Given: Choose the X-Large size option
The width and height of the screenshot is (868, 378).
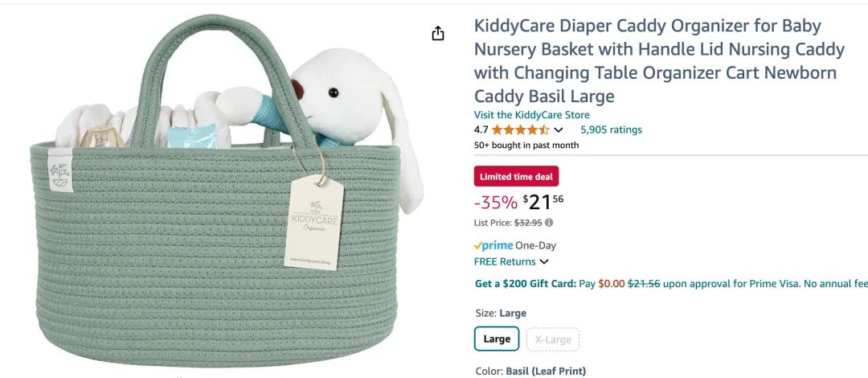Looking at the screenshot, I should pos(553,339).
